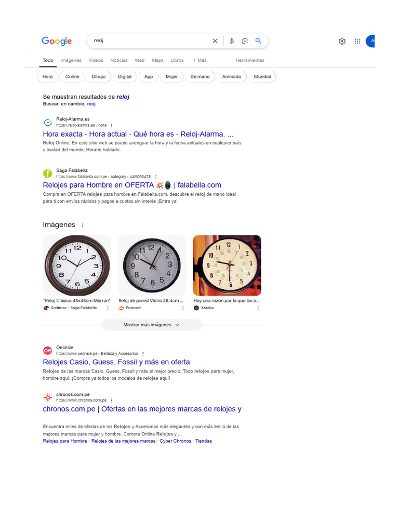Switch to the Imágenes tab

pyautogui.click(x=71, y=60)
